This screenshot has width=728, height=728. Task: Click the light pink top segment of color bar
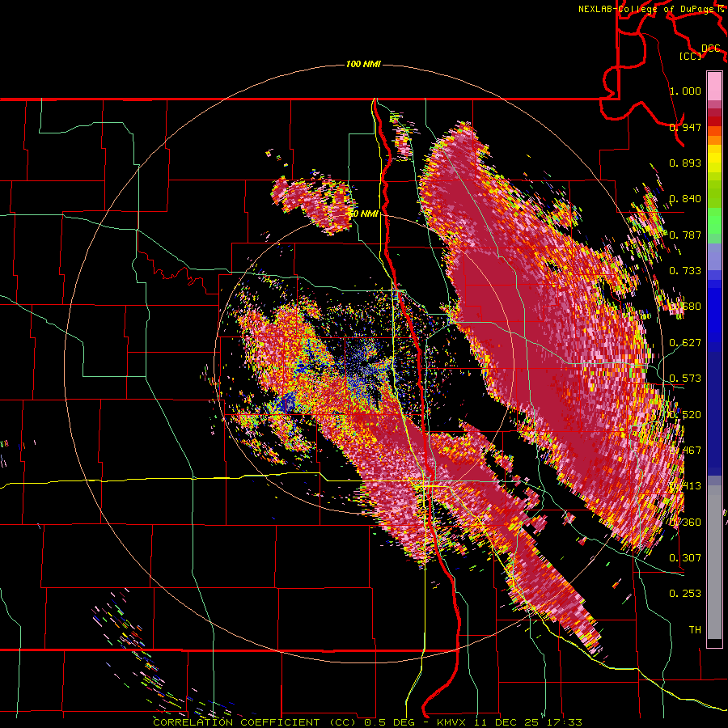pos(714,87)
